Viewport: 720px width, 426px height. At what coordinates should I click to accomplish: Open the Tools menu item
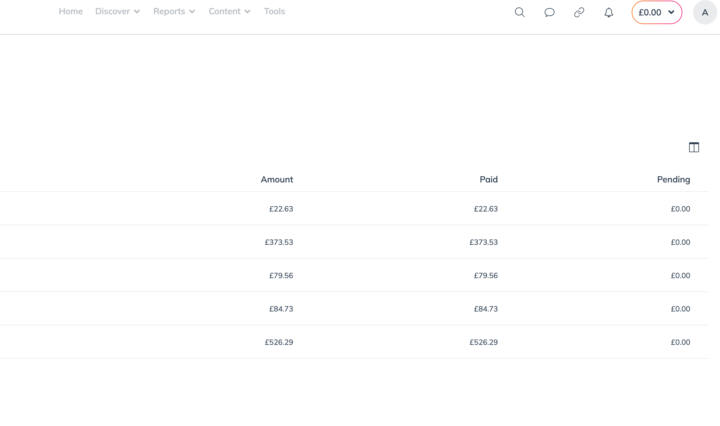(x=274, y=11)
